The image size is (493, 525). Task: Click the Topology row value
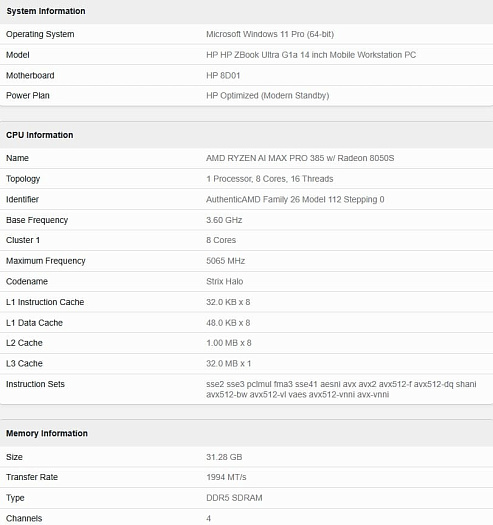[270, 179]
